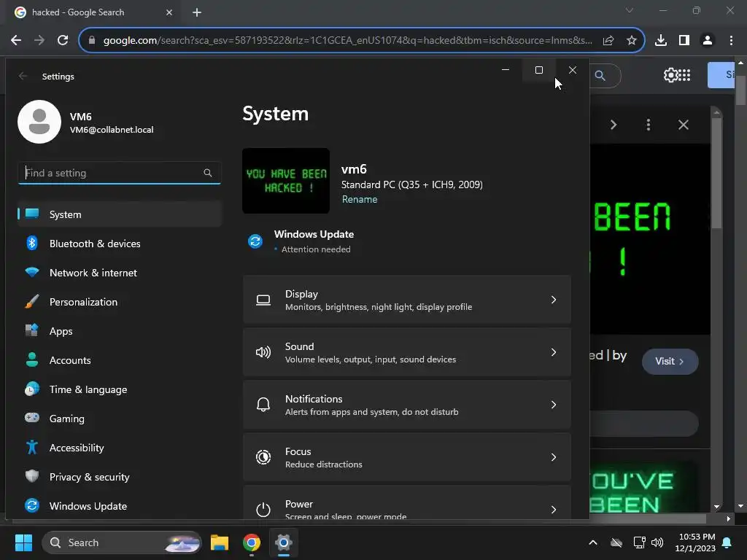Open Bluetooth & devices settings
The width and height of the screenshot is (747, 560).
[120, 244]
